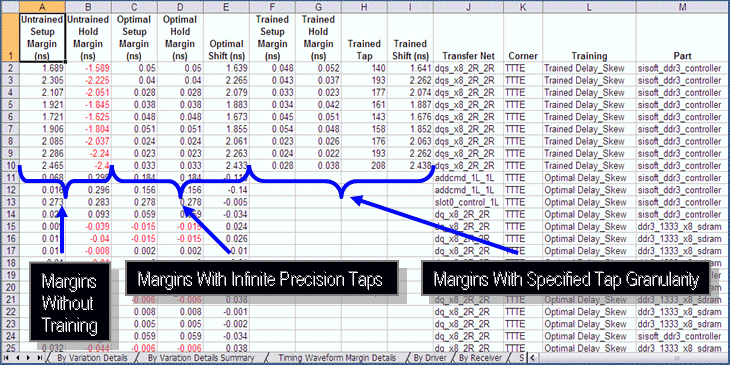Switch to By Variation Details Summary tab
This screenshot has height=365, width=730.
(201, 358)
